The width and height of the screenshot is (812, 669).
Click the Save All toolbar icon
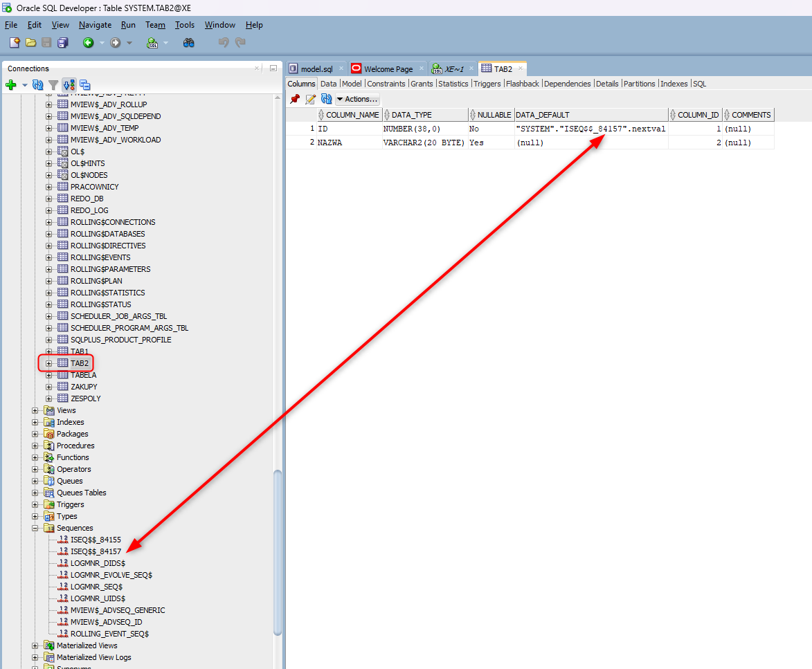[63, 43]
